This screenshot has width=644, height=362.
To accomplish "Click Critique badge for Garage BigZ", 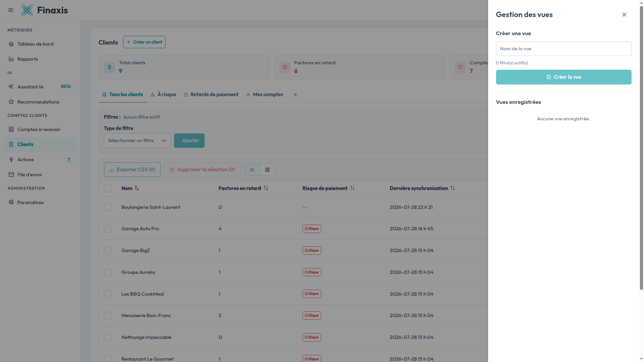I will pyautogui.click(x=312, y=251).
